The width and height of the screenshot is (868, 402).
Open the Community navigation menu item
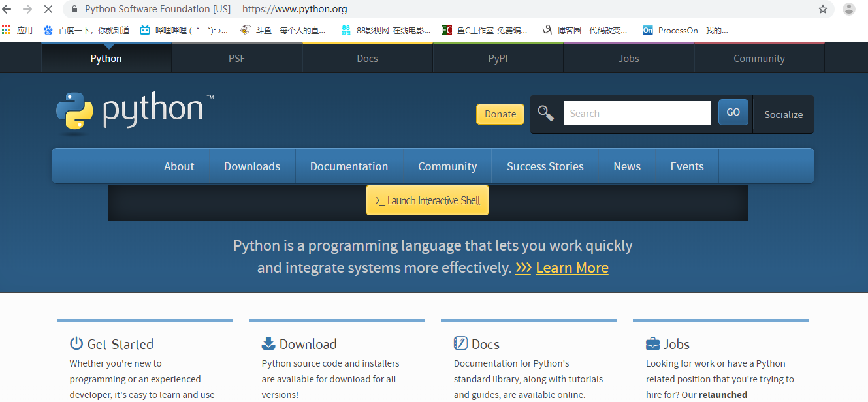447,166
